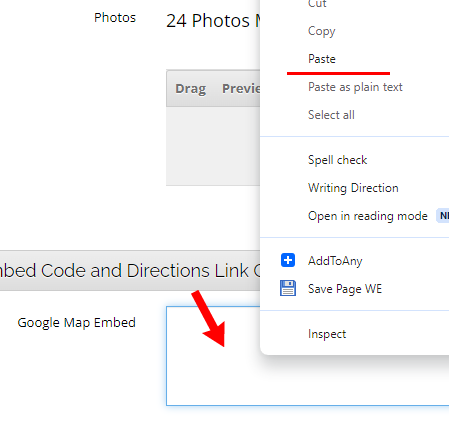Screen dimensions: 449x436
Task: Open Inspect from the context menu
Action: click(x=327, y=334)
